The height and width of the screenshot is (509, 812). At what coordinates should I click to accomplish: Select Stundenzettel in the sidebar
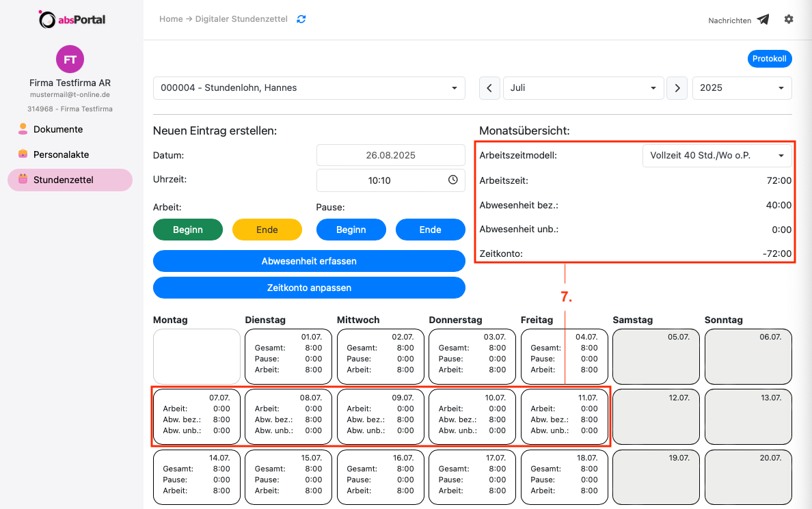click(x=63, y=180)
